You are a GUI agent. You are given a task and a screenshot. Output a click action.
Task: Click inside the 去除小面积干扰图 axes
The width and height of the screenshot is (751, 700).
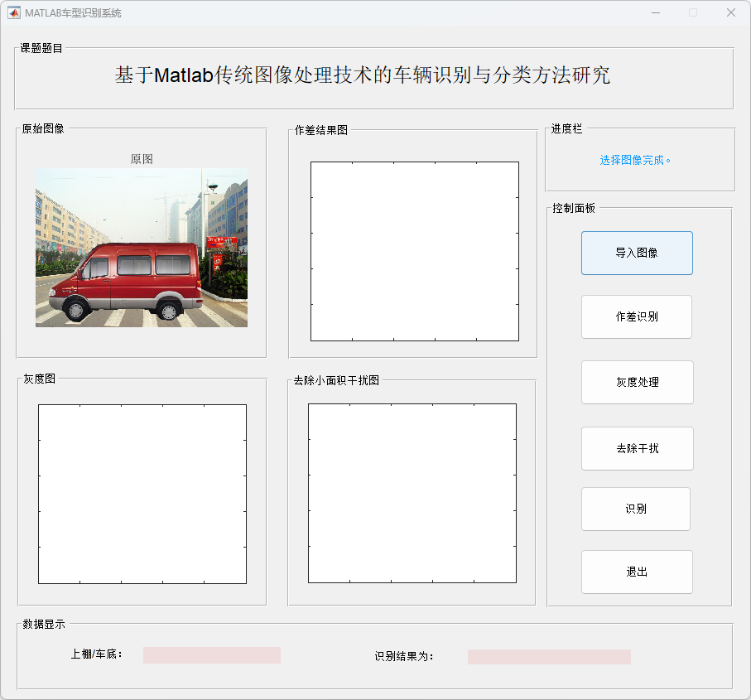coord(412,493)
